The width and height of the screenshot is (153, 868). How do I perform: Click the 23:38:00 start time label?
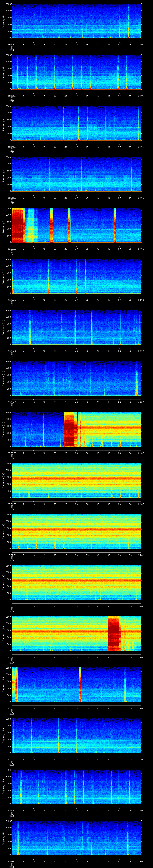pyautogui.click(x=12, y=861)
